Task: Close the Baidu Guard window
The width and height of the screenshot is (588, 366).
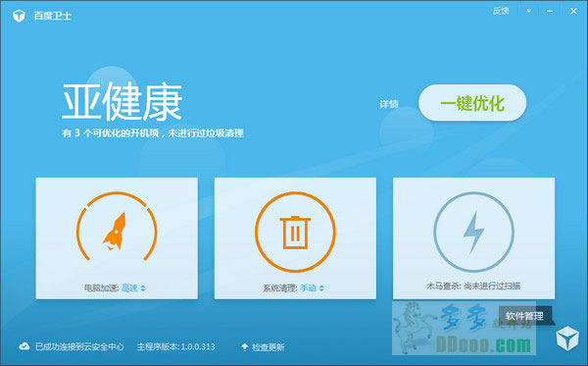Action: 573,11
